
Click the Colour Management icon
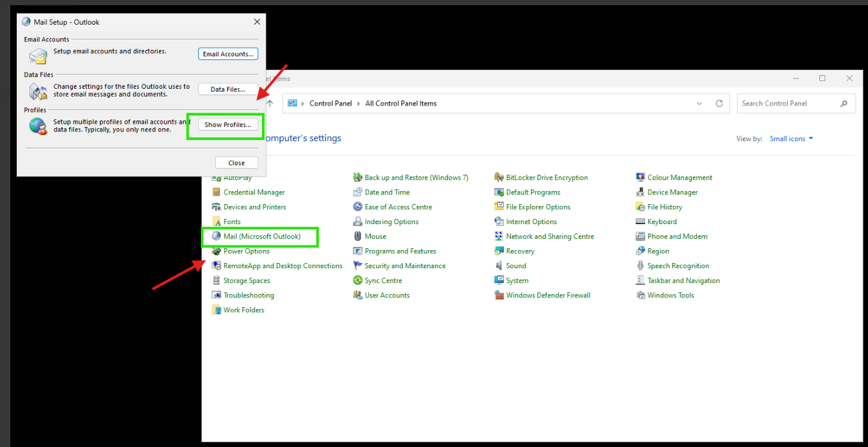pyautogui.click(x=640, y=178)
